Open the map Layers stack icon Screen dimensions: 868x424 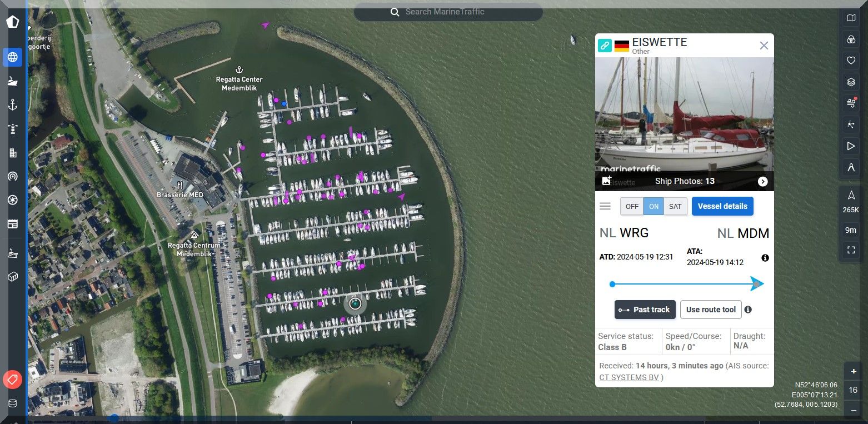tap(851, 83)
